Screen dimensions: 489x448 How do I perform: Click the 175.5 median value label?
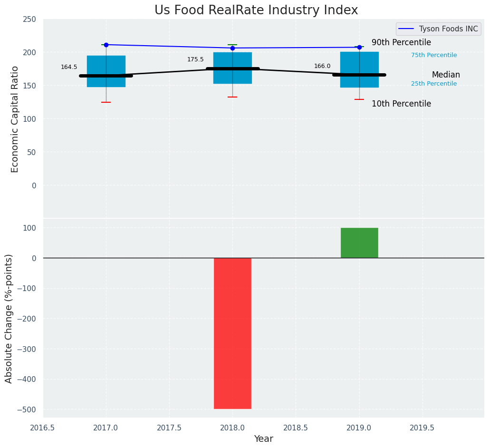click(195, 59)
